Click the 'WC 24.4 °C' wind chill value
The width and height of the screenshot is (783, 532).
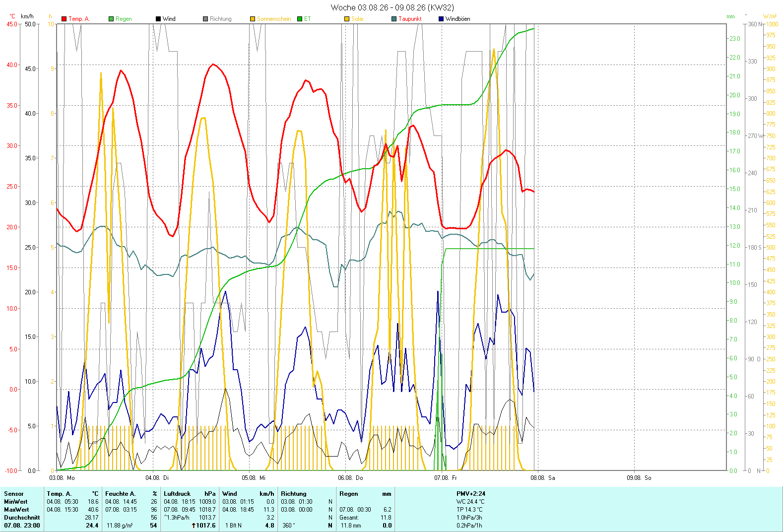[x=469, y=502]
